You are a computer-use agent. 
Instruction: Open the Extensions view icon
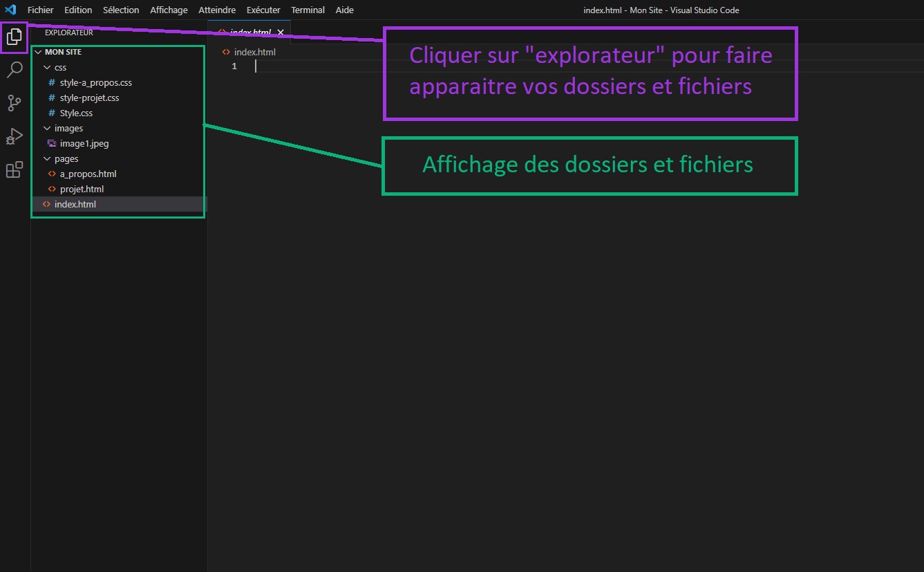coord(14,169)
